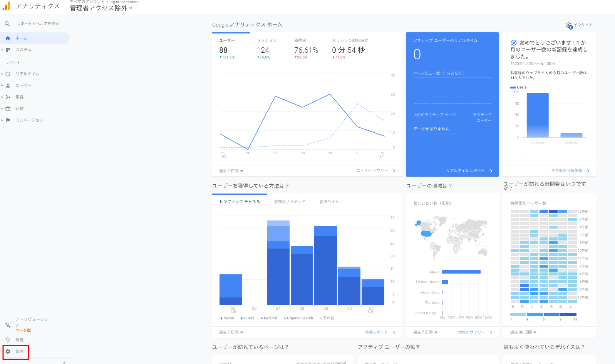This screenshot has height=364, width=615.
Task: Click the Referral legend color dot
Action: click(261, 318)
